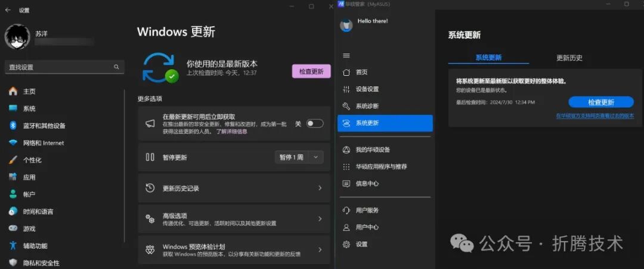Click the Settings sidebar vertical scrollbar
The height and width of the screenshot is (269, 644).
[125, 166]
